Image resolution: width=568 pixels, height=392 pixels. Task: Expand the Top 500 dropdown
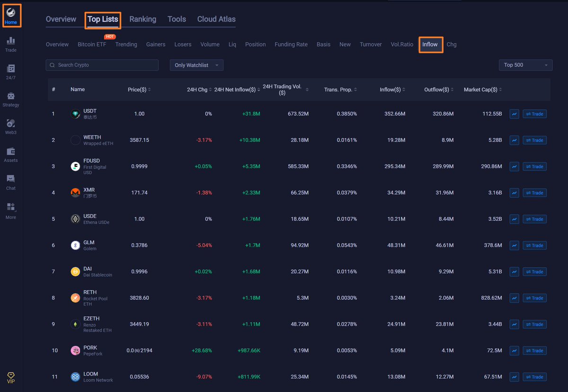coord(525,65)
